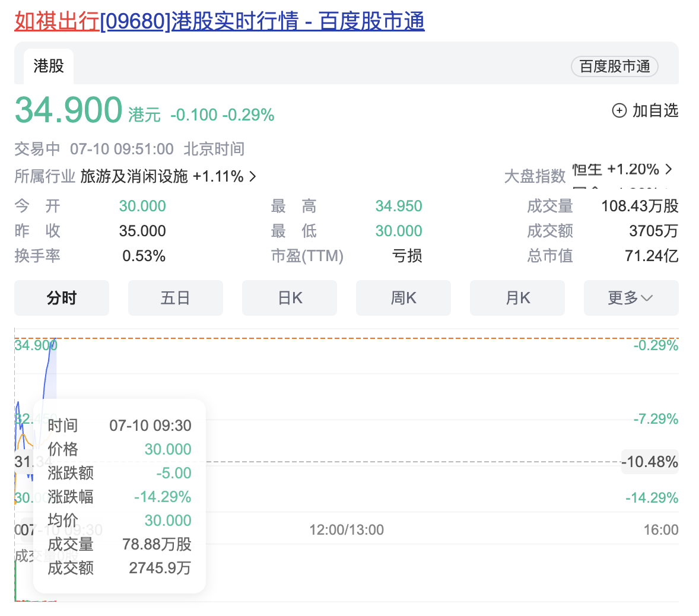
Task: Click the plus icon beside 加自选
Action: pyautogui.click(x=619, y=110)
